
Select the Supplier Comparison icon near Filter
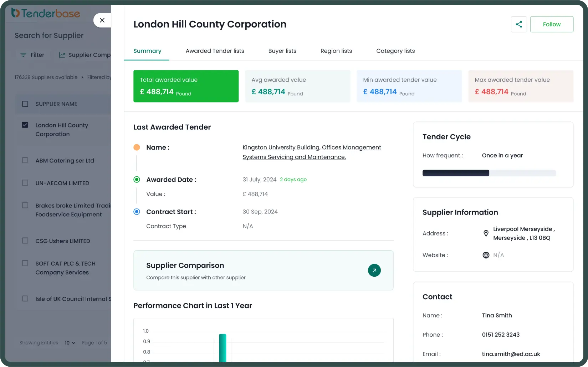62,55
